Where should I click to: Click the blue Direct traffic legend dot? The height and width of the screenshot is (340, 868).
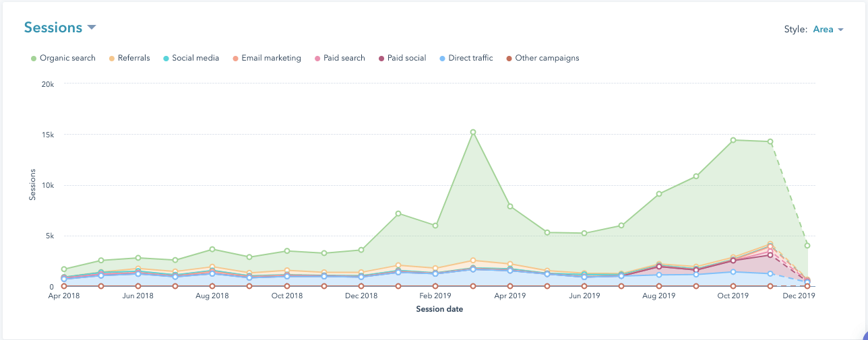[x=441, y=59]
